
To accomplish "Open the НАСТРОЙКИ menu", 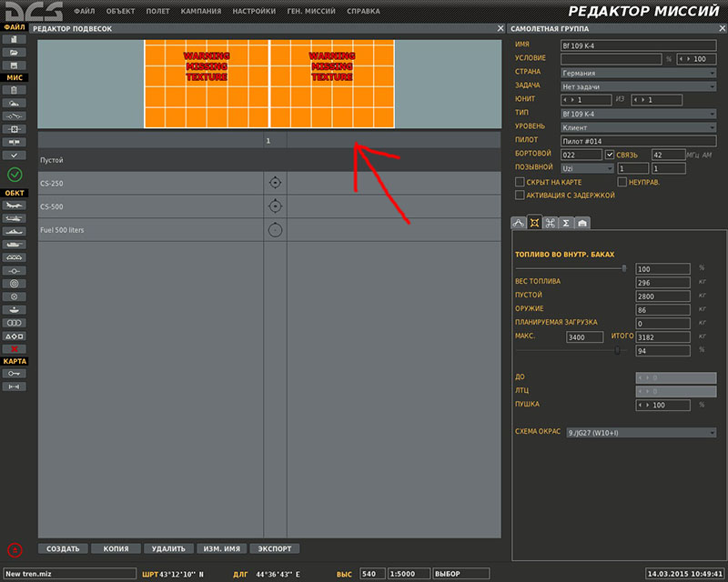I will (x=254, y=11).
